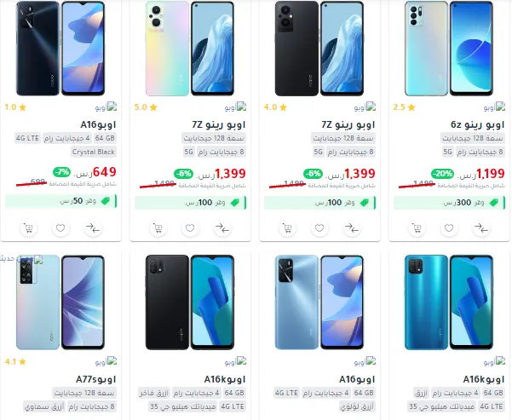Image resolution: width=512 pixels, height=420 pixels.
Task: Open the black Oppo A16k product image
Action: point(190,302)
